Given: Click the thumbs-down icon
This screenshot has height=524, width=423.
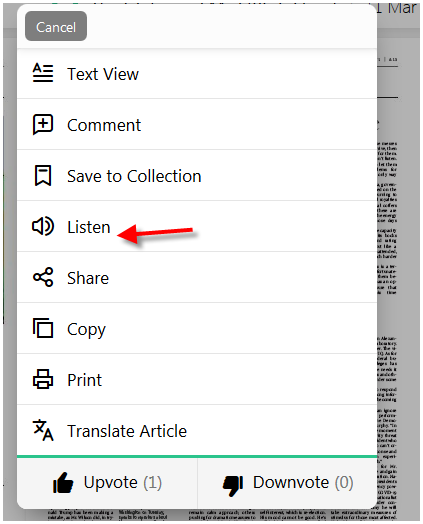Looking at the screenshot, I should pyautogui.click(x=233, y=485).
